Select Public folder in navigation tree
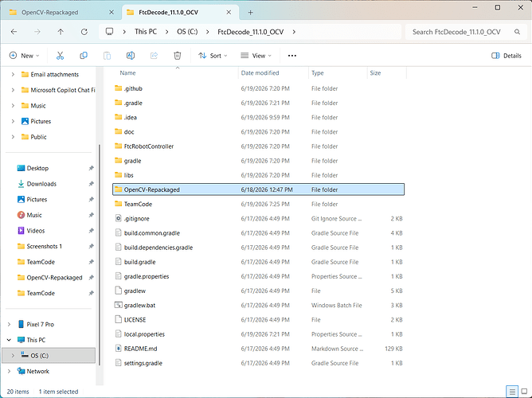 38,137
